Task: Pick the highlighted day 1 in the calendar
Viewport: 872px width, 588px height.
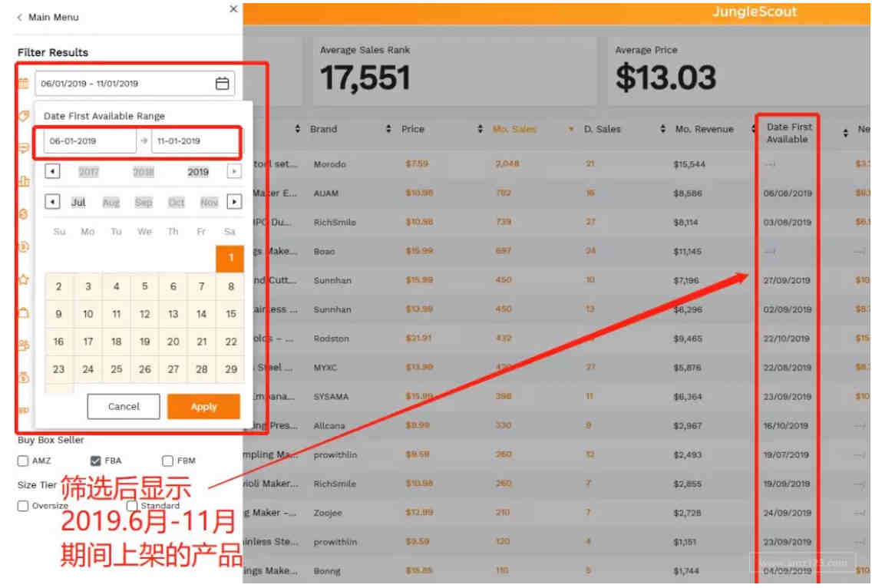Action: (230, 258)
